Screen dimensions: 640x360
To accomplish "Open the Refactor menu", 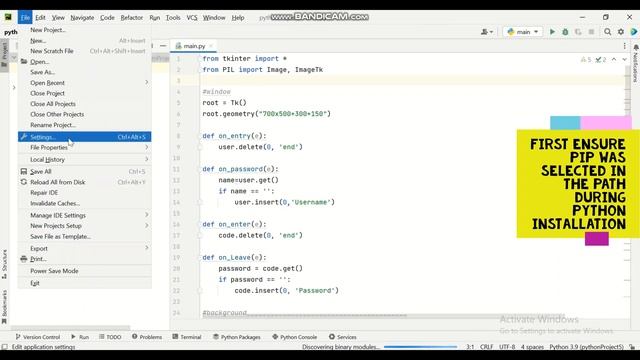I will pos(132,18).
